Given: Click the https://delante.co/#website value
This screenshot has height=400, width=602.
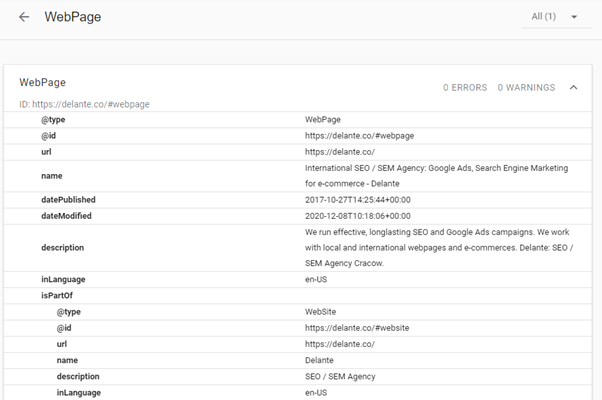Looking at the screenshot, I should pos(357,328).
